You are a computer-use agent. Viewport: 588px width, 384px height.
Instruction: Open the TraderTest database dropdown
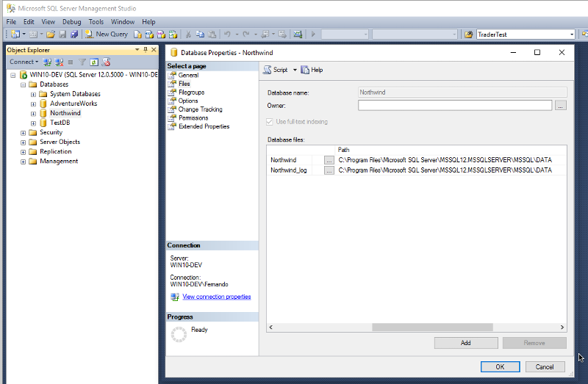tap(572, 35)
